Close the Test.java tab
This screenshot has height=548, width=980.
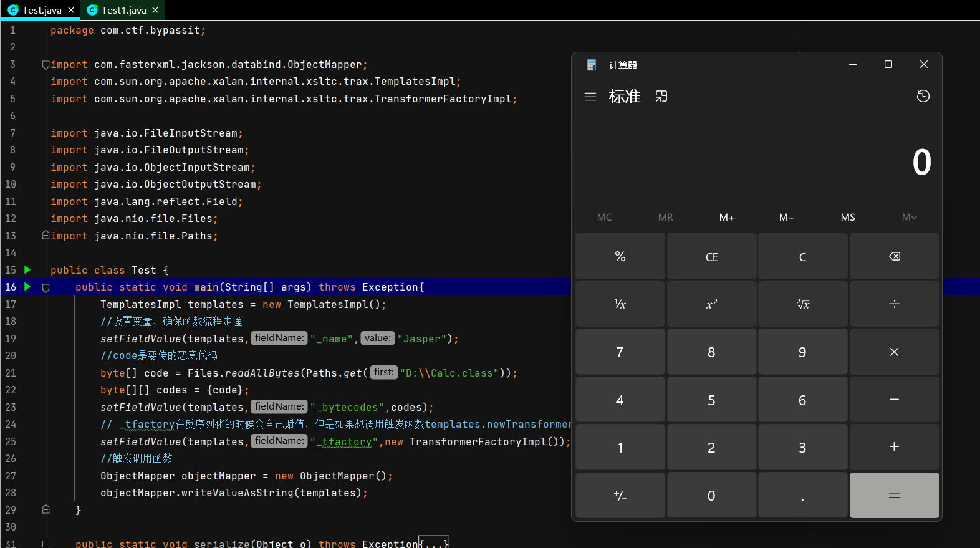pyautogui.click(x=71, y=10)
